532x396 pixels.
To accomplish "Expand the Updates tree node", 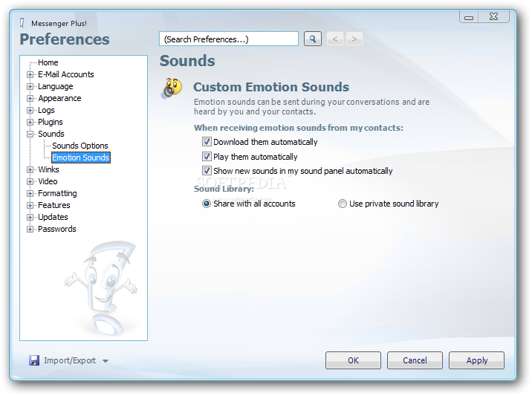I will point(30,217).
